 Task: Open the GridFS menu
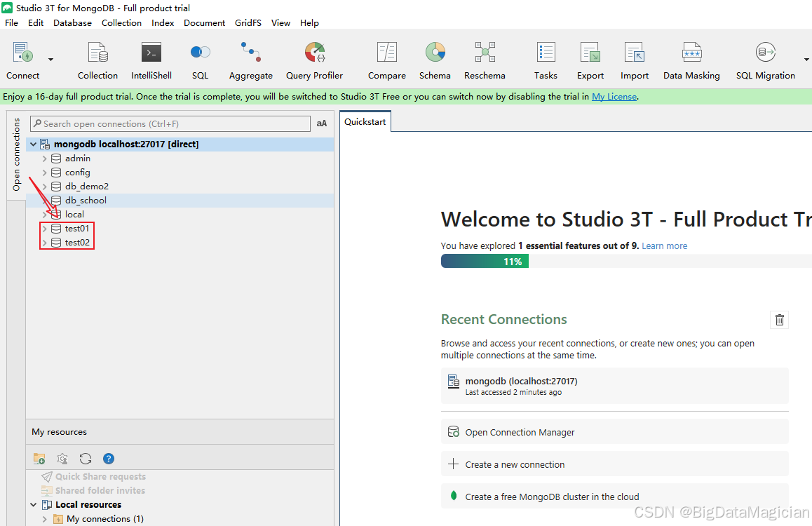[x=248, y=22]
